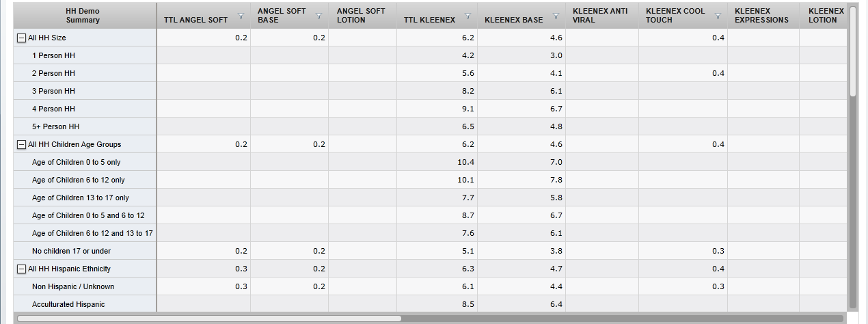
Task: Select Age of Children 0 to 5 only row
Action: click(x=77, y=162)
